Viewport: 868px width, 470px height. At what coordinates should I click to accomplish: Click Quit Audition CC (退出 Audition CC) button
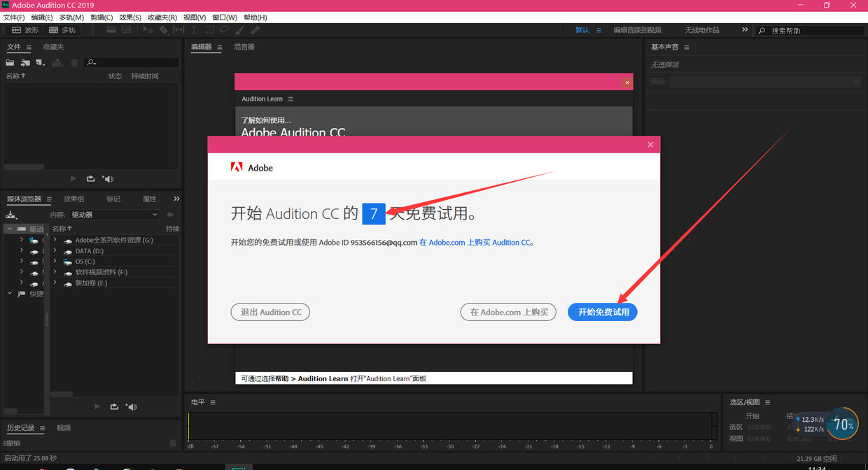[270, 312]
